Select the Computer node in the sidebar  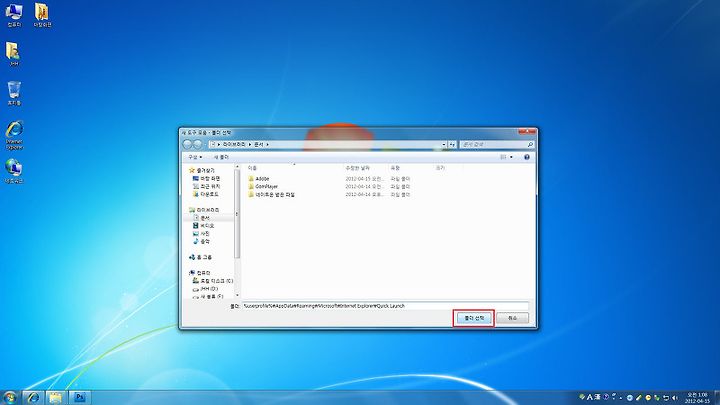pyautogui.click(x=200, y=273)
